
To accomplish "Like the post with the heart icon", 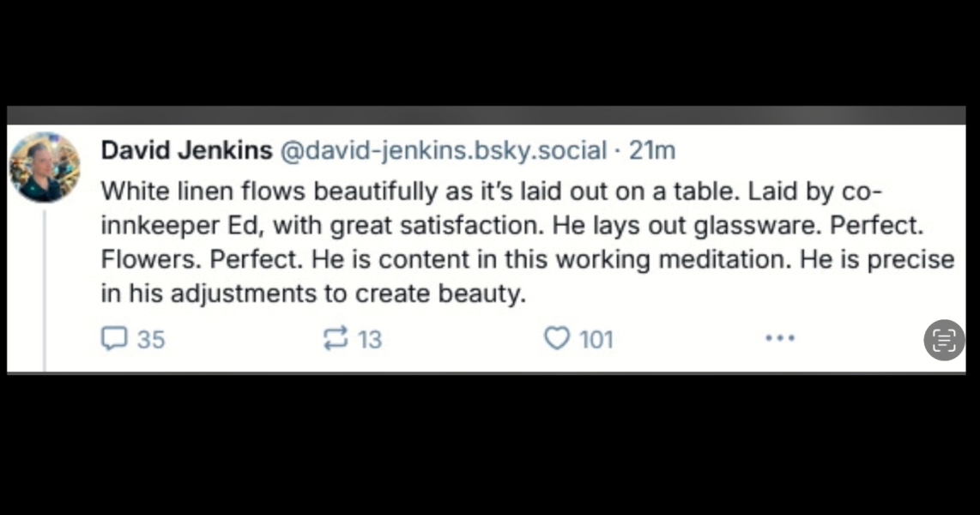I will click(x=557, y=339).
